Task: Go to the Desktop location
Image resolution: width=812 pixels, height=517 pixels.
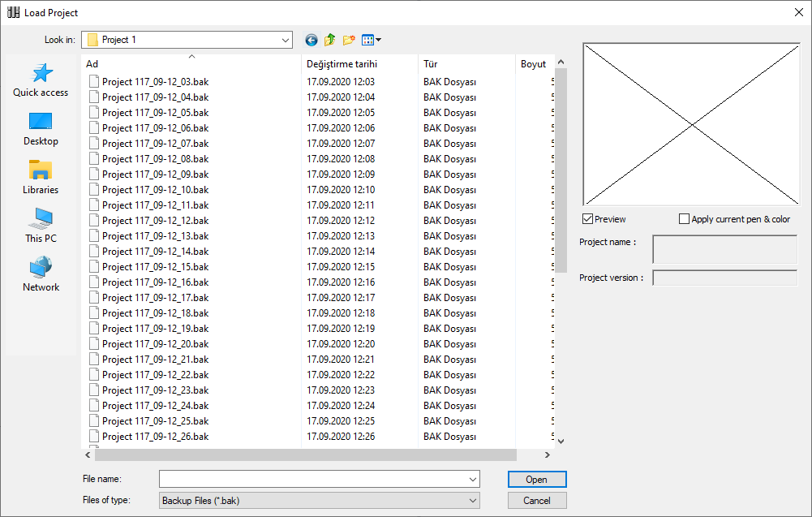Action: [x=41, y=128]
